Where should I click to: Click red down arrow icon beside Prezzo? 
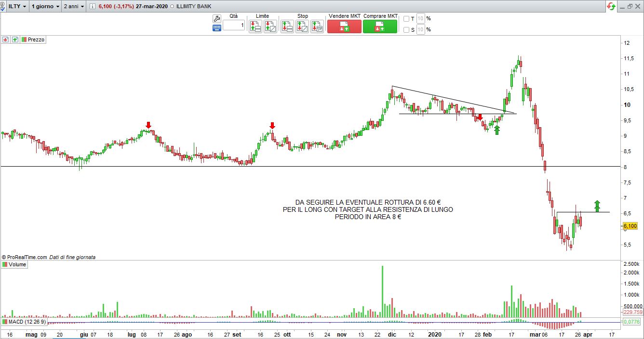click(5, 39)
